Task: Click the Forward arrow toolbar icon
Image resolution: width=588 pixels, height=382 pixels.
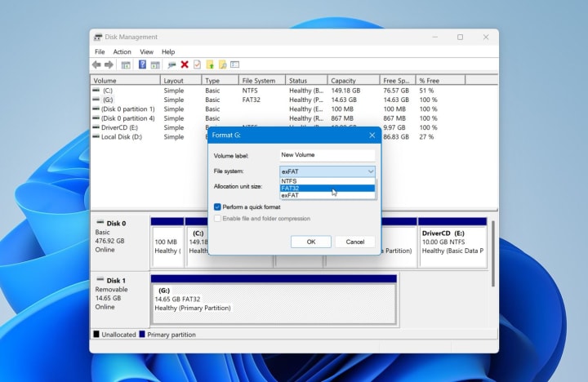Action: 108,64
